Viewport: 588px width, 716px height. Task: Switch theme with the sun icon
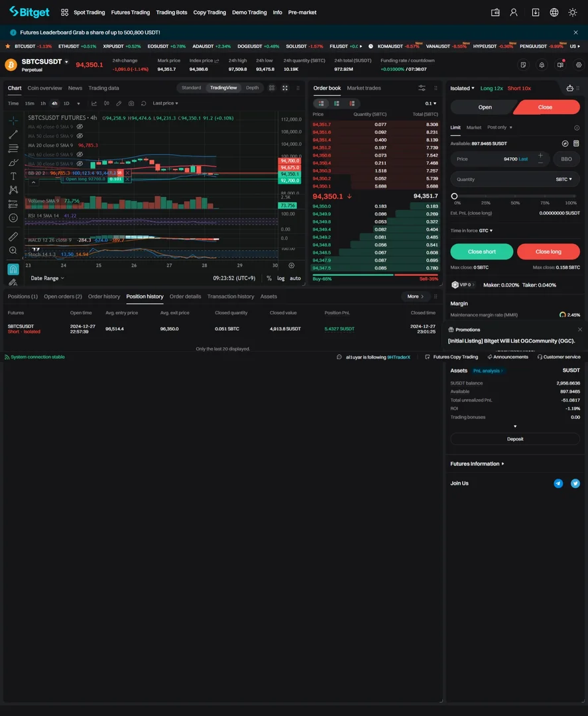click(x=573, y=13)
